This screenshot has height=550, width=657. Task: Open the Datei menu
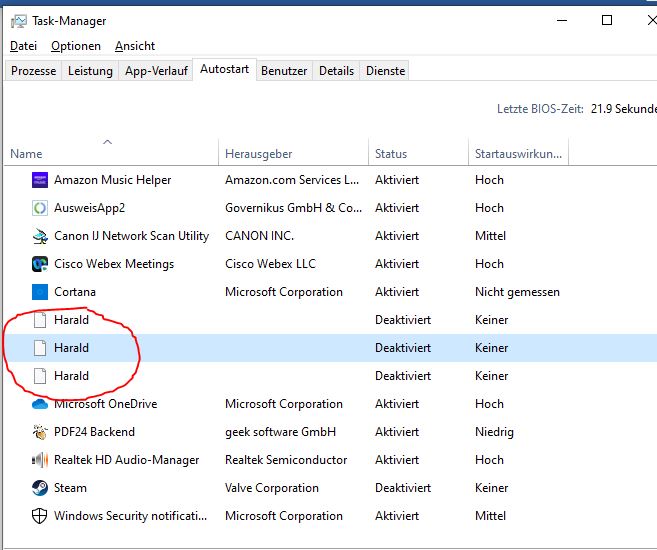click(23, 46)
